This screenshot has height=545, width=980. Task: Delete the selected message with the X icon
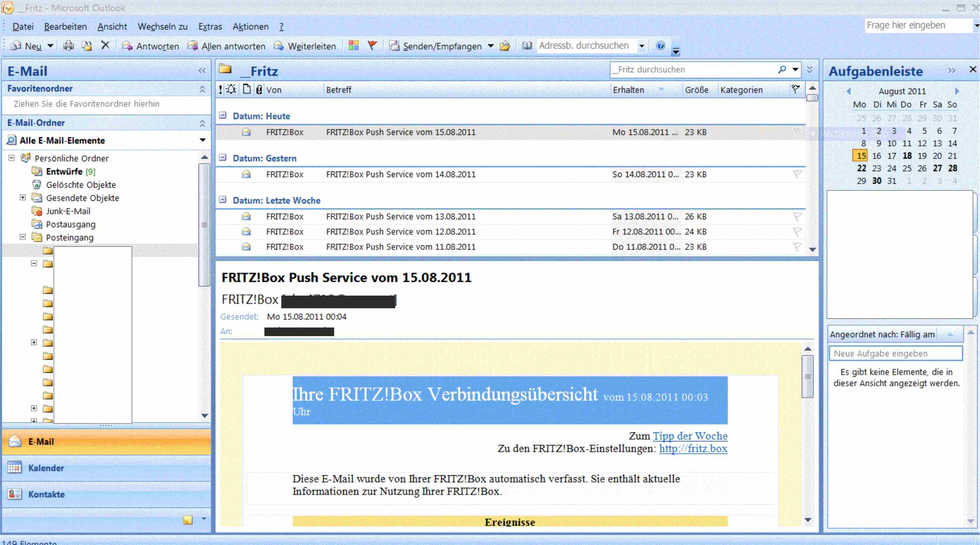coord(105,46)
